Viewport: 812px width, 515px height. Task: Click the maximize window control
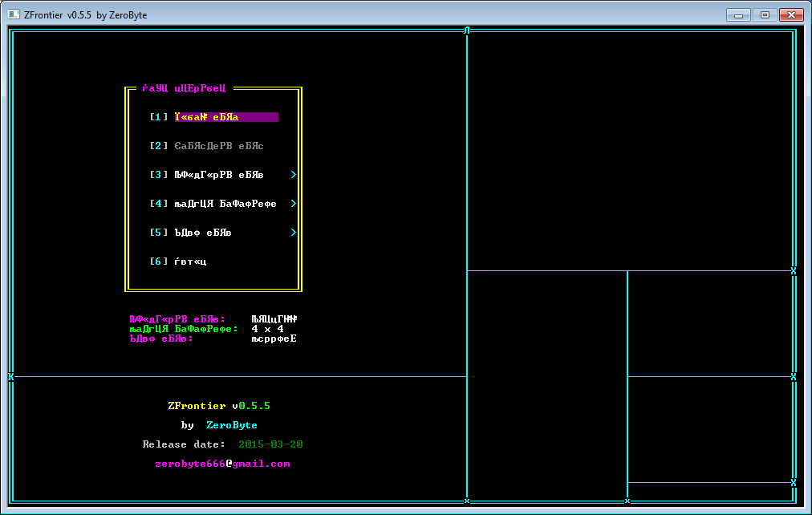(x=763, y=14)
